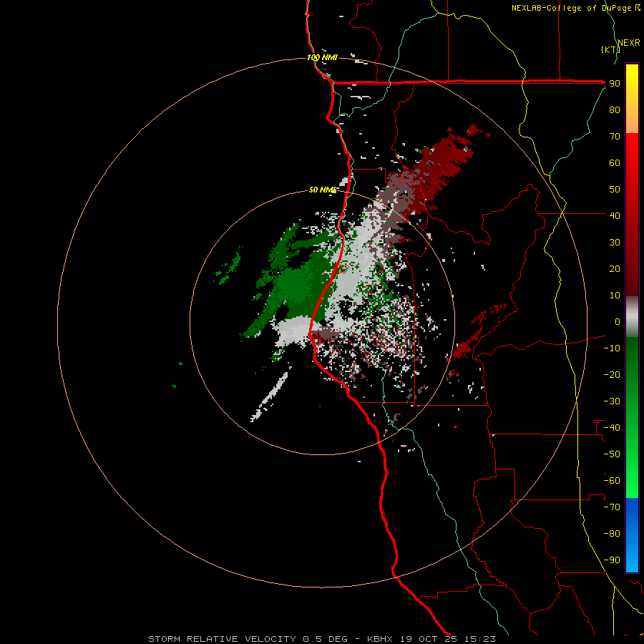Screen dimensions: 644x644
Task: Click the 80 value on velocity scale
Action: (x=615, y=110)
